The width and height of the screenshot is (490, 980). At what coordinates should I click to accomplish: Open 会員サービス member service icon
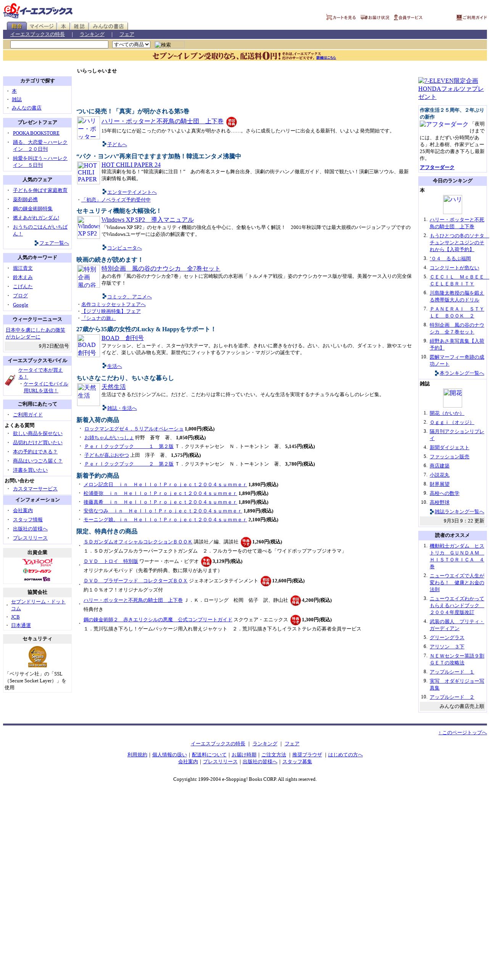tap(408, 18)
